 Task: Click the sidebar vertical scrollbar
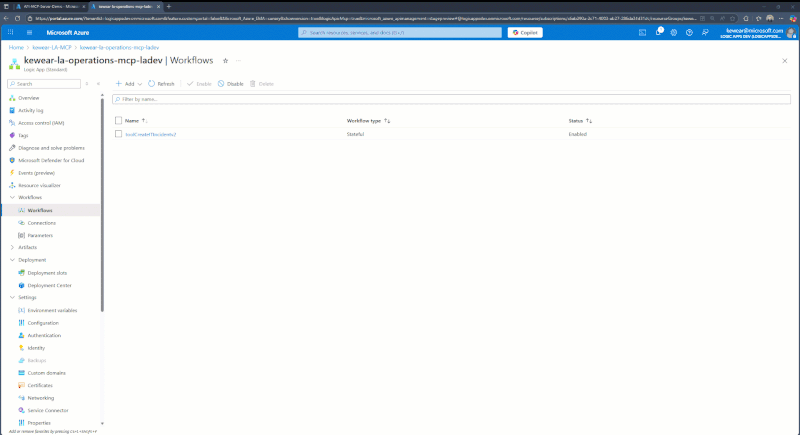coord(102,204)
